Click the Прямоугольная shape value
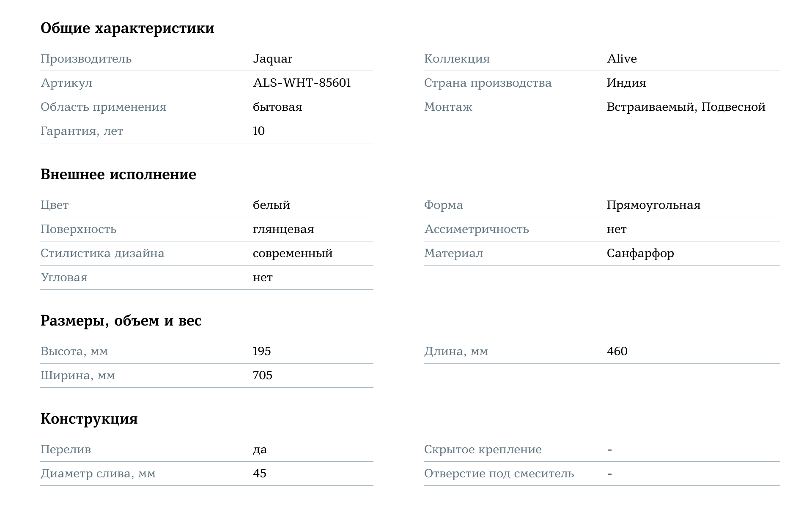812x523 pixels. [653, 205]
